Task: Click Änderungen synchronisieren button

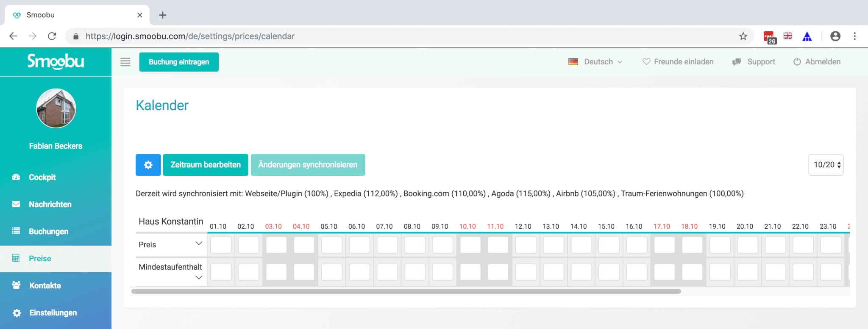Action: pyautogui.click(x=308, y=165)
